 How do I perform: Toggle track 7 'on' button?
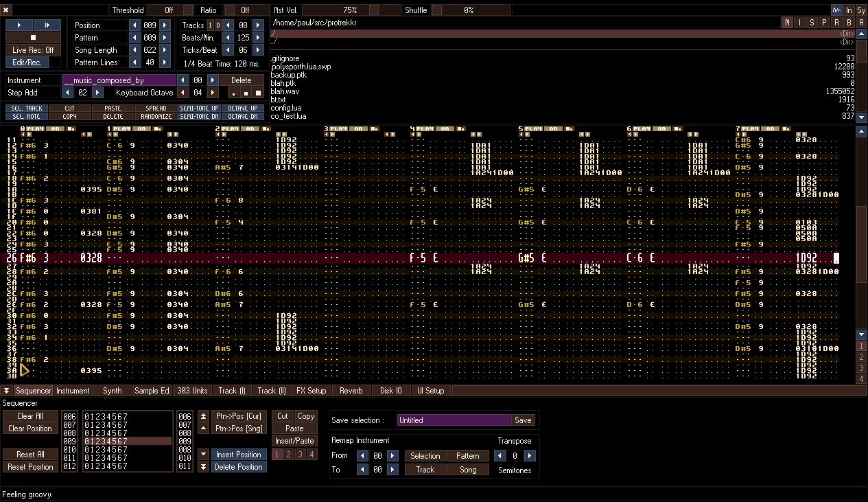[770, 128]
